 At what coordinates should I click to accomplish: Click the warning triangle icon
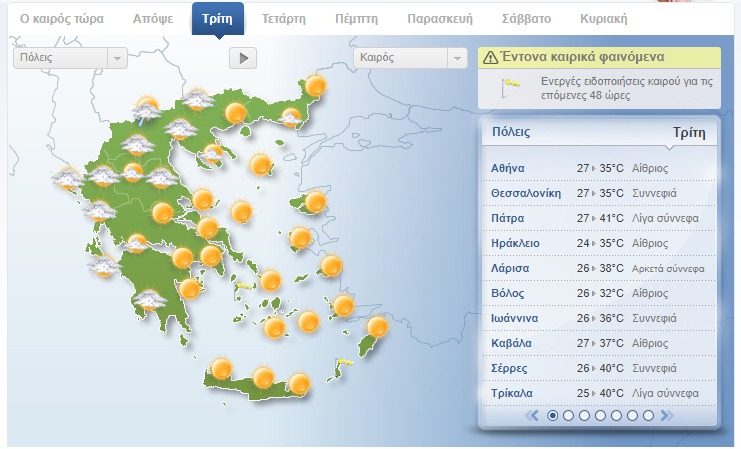(x=490, y=58)
